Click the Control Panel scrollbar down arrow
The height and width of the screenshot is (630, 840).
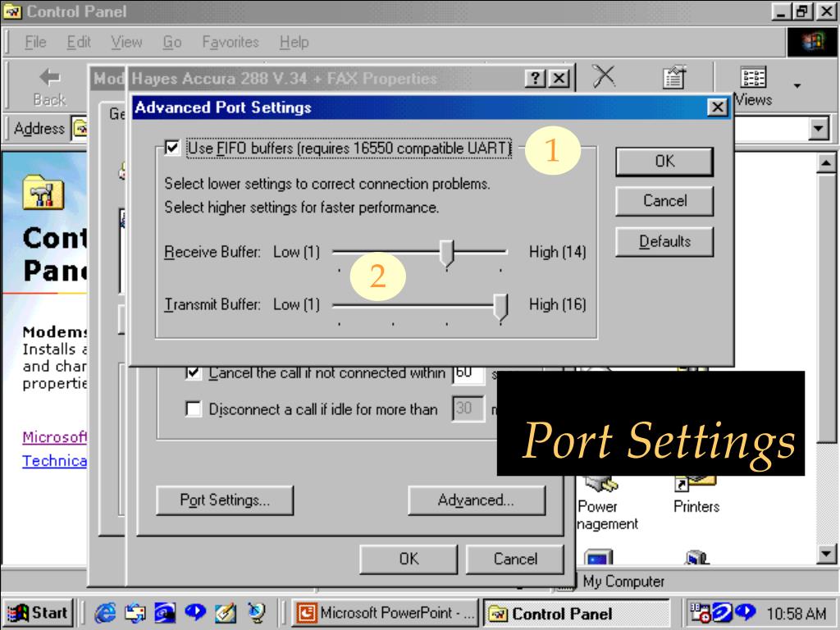tap(825, 554)
